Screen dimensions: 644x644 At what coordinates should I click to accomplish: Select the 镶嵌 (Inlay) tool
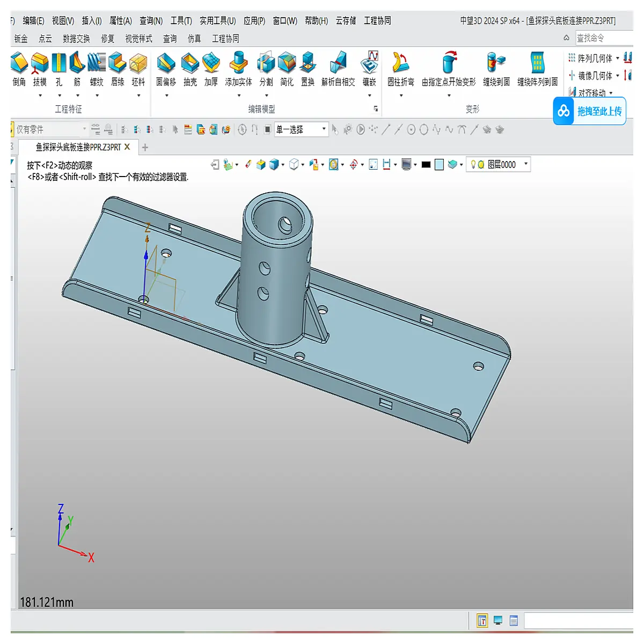(369, 69)
